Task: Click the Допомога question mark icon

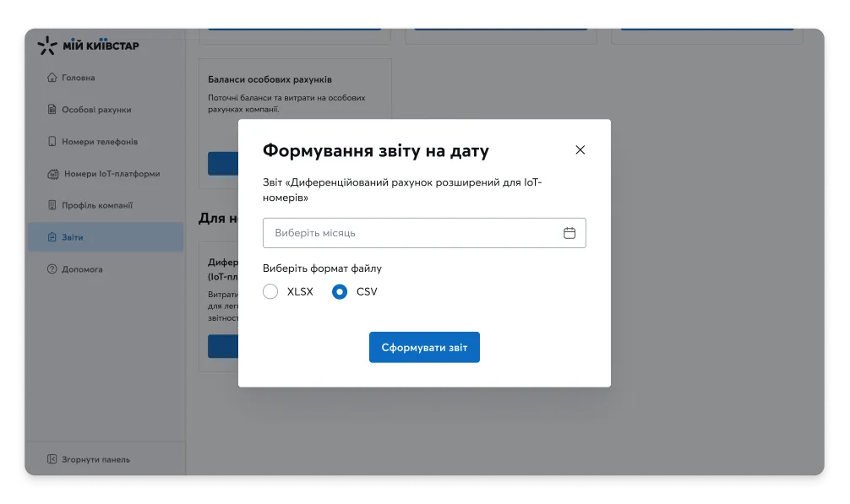Action: click(x=52, y=269)
